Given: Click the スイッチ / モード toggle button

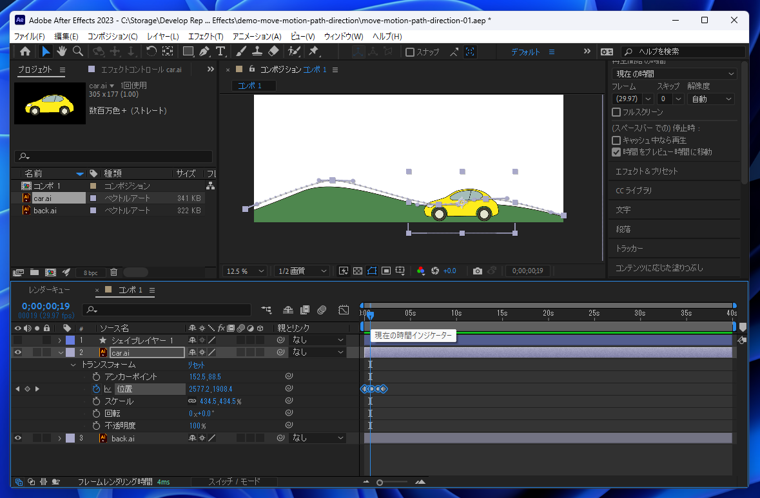Looking at the screenshot, I should (x=234, y=482).
